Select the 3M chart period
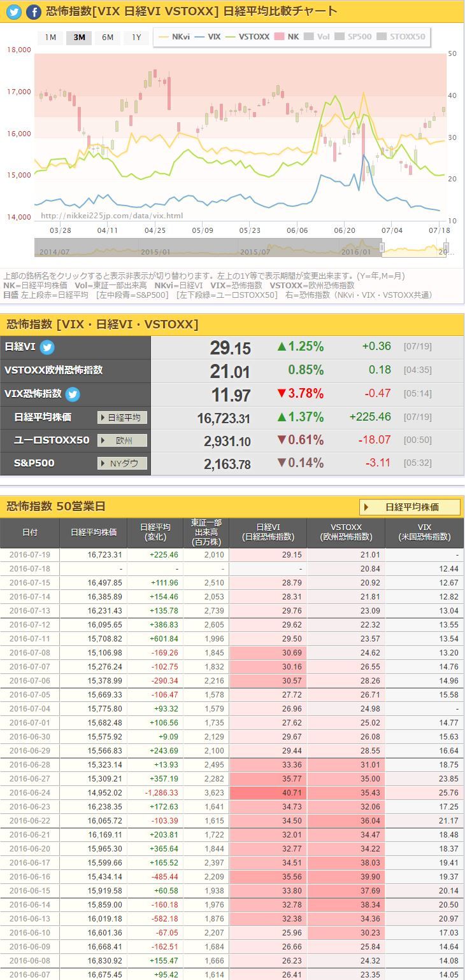The width and height of the screenshot is (465, 980). pos(79,37)
